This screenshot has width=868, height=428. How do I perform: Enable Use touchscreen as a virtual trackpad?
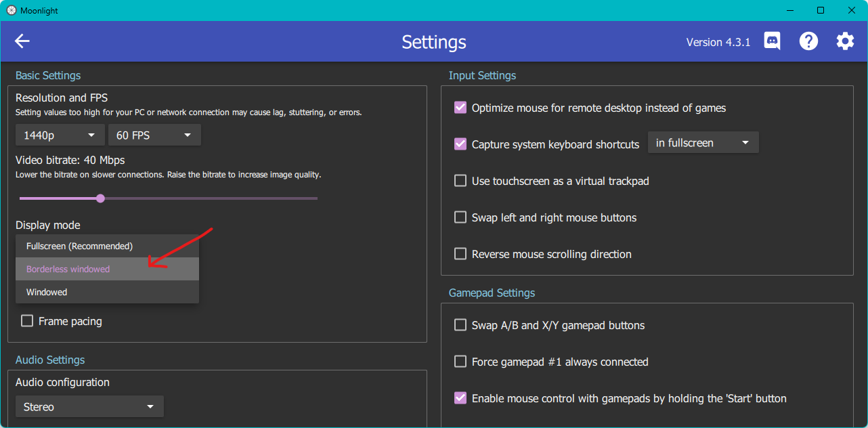[x=460, y=180]
